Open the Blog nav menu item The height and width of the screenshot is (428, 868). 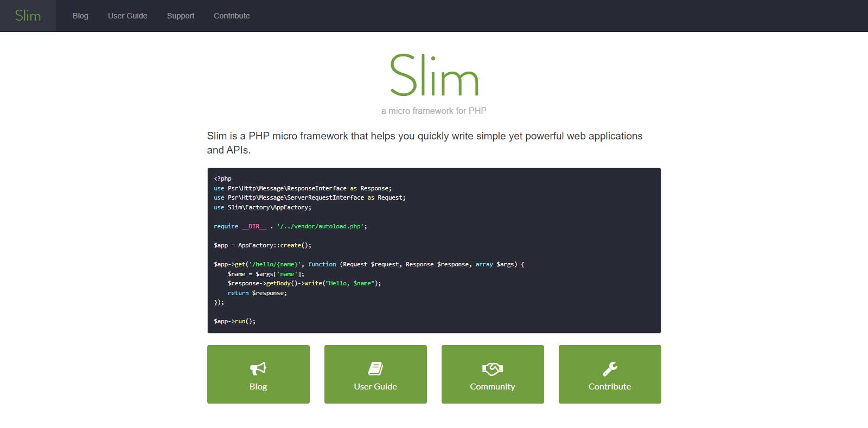[x=80, y=16]
